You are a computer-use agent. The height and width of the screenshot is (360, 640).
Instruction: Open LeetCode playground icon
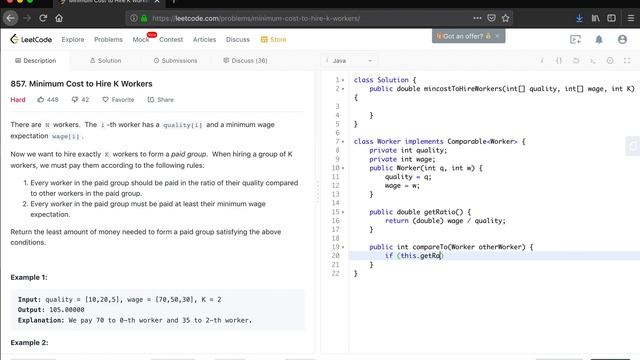click(576, 39)
